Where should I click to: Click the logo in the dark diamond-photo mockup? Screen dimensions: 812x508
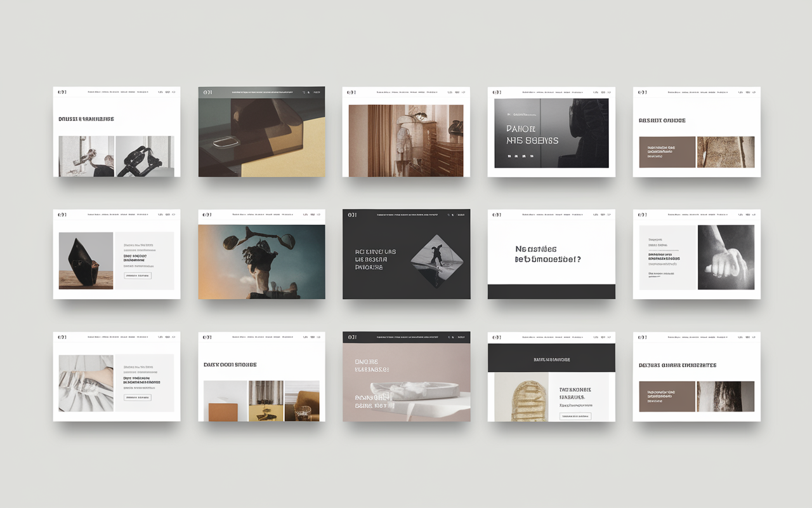click(351, 215)
